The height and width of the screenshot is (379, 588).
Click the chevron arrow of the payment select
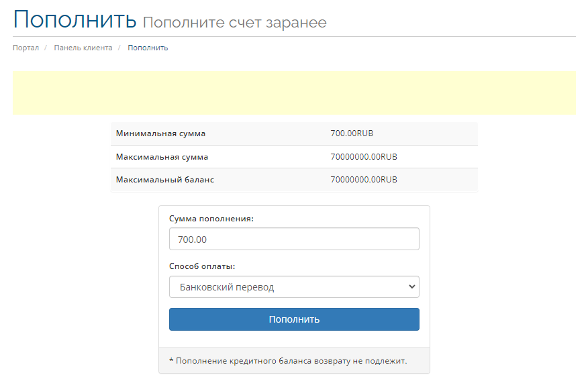pos(412,287)
